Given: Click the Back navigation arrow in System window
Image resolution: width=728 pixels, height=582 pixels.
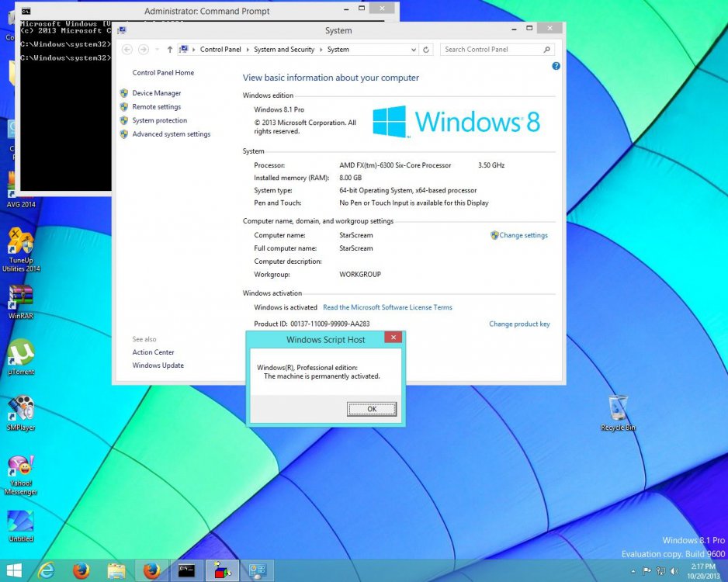Looking at the screenshot, I should (127, 49).
